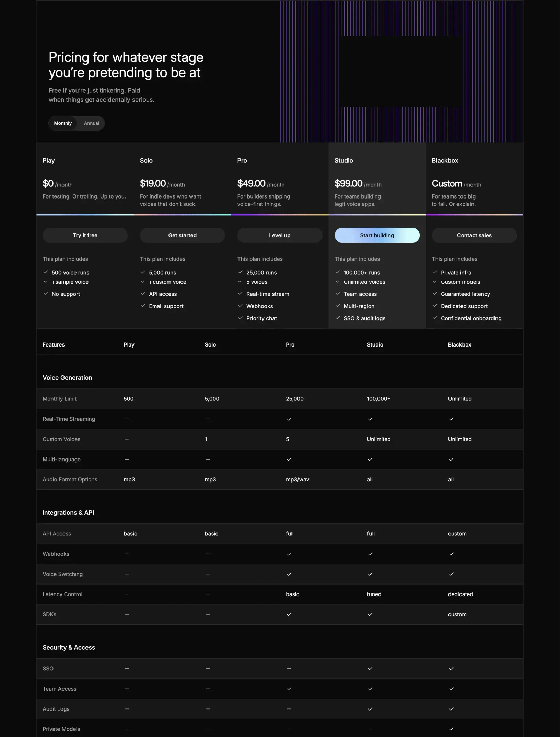Click the Voice Generation section heading

coord(67,378)
